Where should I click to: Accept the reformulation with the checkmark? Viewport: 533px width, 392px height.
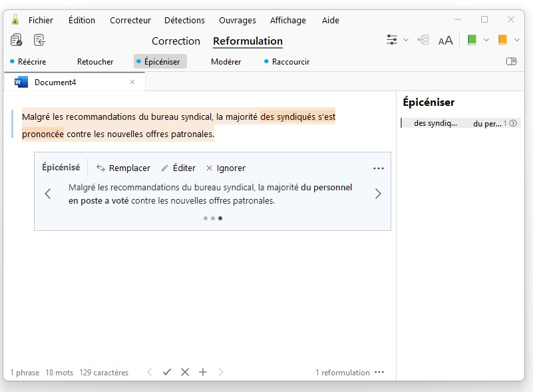tap(167, 372)
